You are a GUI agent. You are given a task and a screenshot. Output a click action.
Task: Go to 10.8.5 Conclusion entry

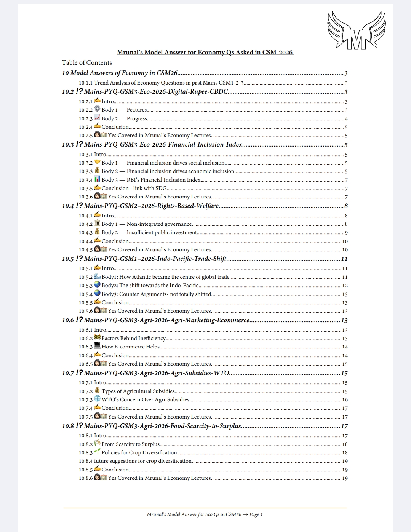pos(213,470)
